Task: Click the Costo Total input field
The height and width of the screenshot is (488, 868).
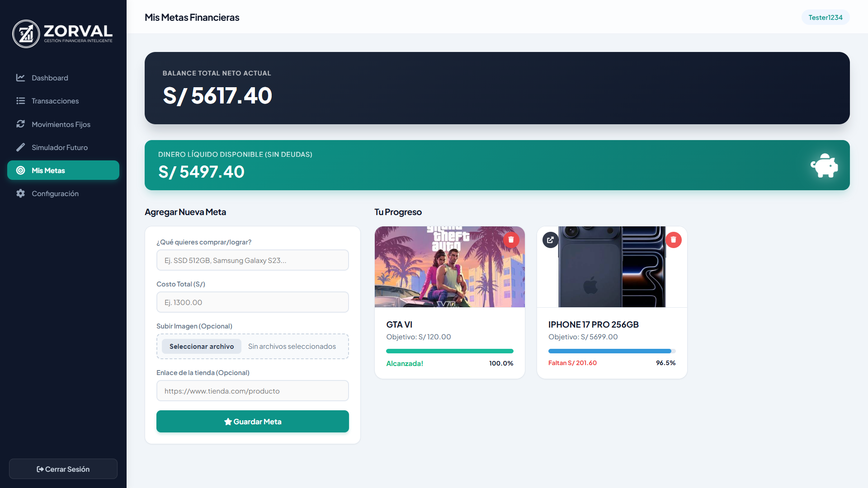Action: [x=252, y=302]
